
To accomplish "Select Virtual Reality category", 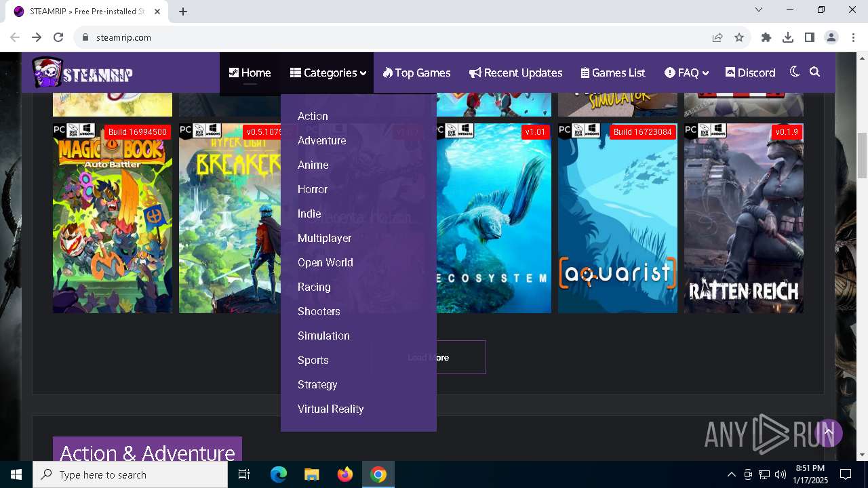I will [x=330, y=409].
